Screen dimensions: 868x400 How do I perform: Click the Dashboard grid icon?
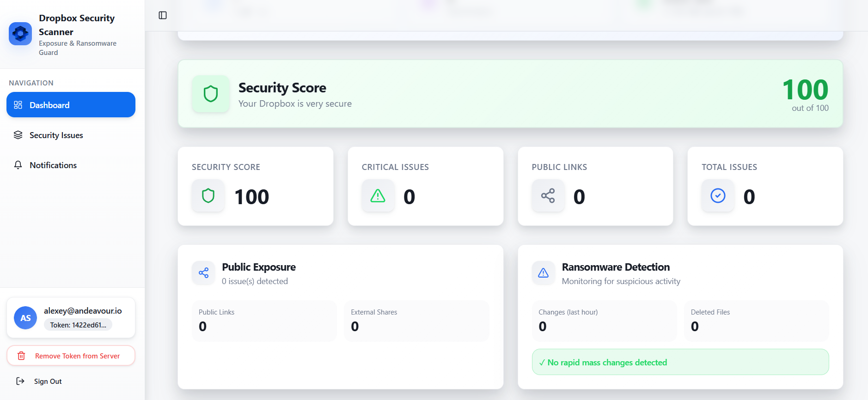(x=18, y=105)
